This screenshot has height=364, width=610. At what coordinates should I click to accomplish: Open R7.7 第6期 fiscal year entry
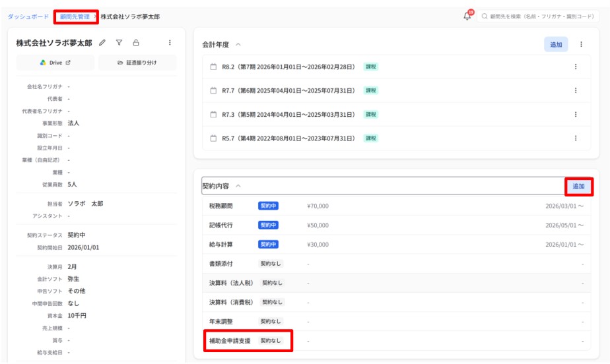pos(288,90)
